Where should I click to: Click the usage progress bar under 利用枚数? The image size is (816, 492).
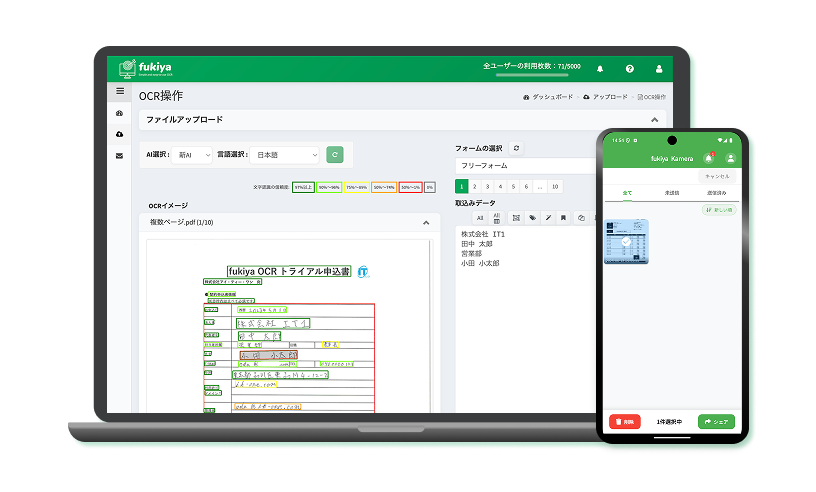click(531, 75)
